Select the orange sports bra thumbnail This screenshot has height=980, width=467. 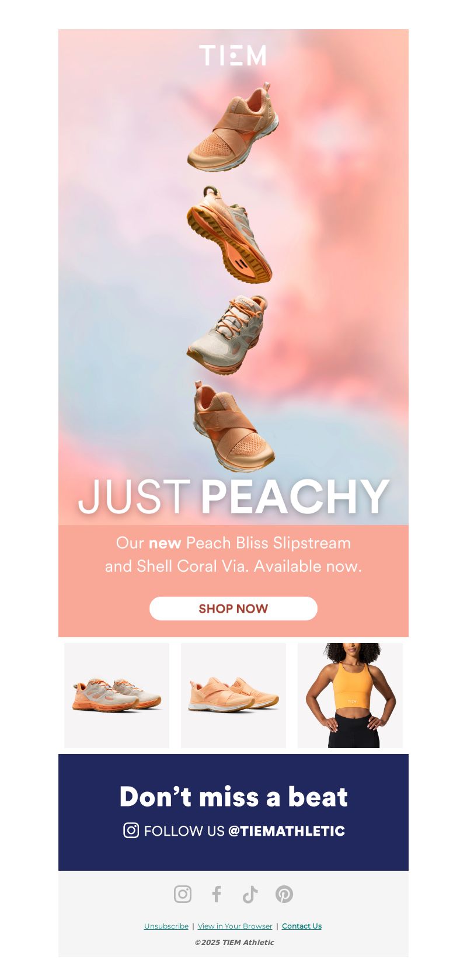(350, 696)
